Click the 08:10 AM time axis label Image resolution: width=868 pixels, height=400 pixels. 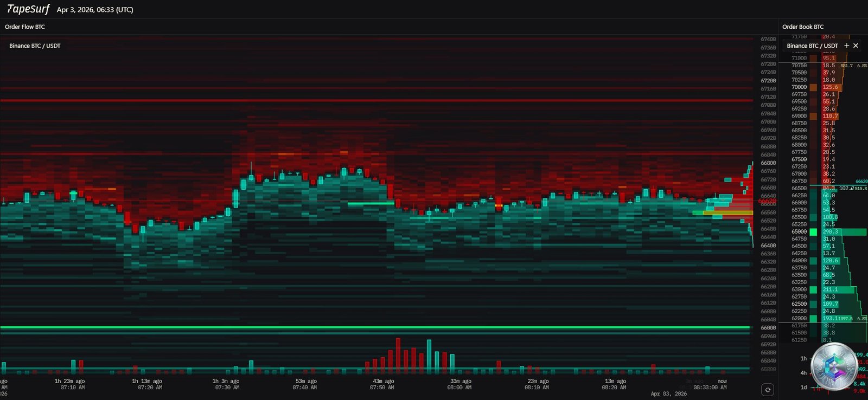pyautogui.click(x=537, y=388)
